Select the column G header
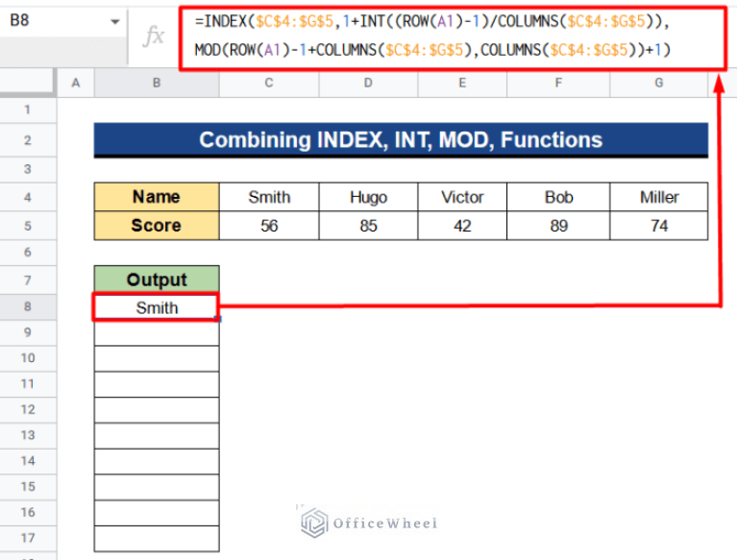The image size is (737, 560). [x=659, y=84]
